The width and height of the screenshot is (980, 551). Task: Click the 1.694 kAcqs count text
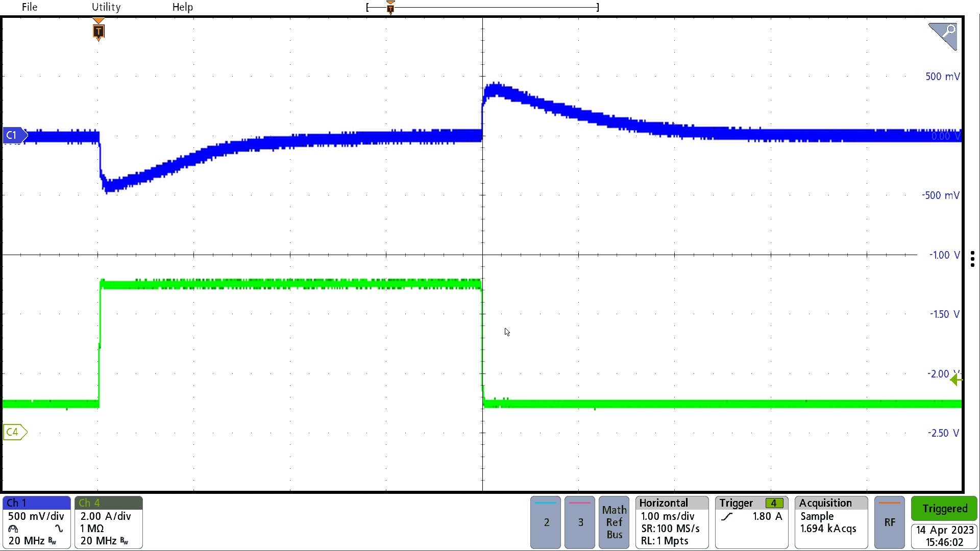828,529
